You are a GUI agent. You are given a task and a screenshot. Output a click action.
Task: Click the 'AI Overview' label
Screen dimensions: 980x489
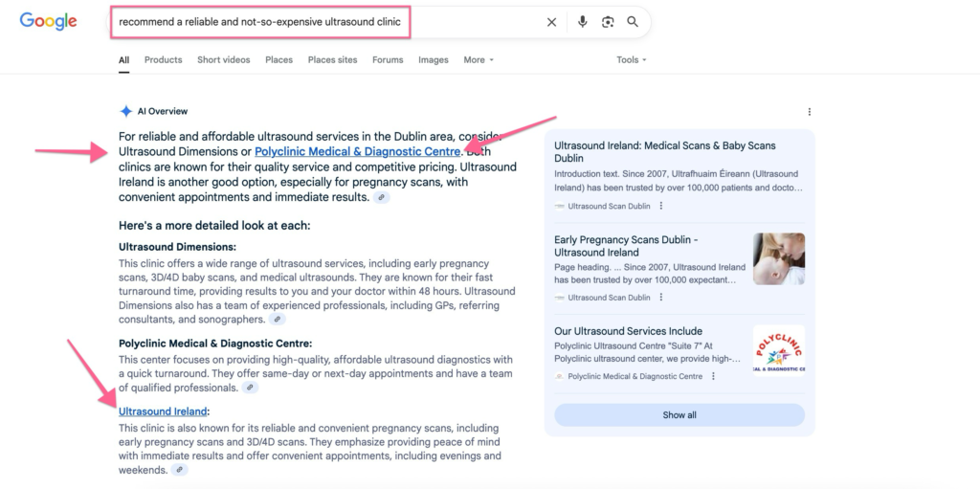pos(163,111)
